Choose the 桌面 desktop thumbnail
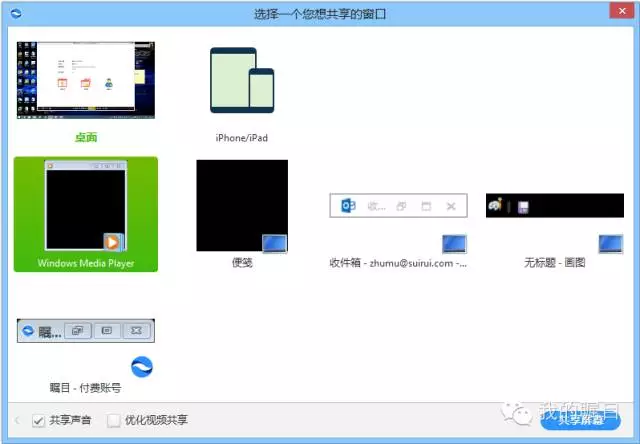Screen dimensions: 640x444 [86, 82]
